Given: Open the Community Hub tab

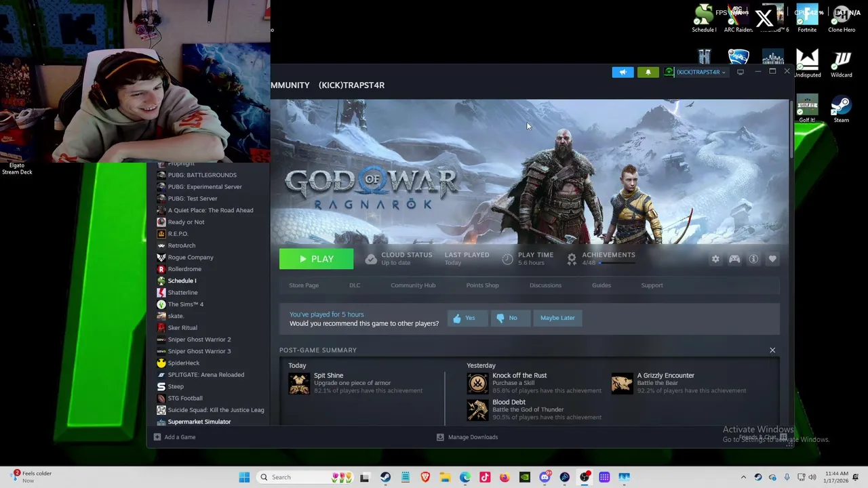Looking at the screenshot, I should tap(413, 285).
